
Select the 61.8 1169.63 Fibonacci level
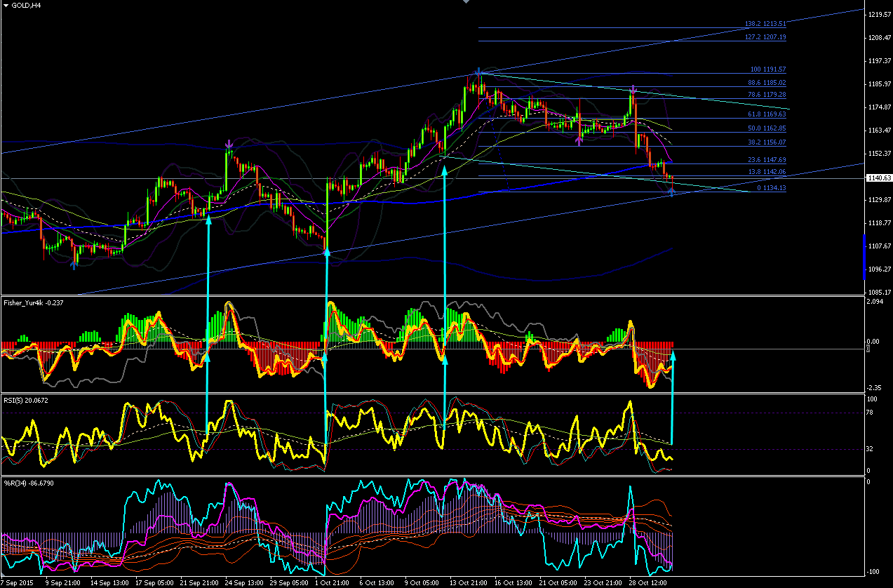pos(765,114)
